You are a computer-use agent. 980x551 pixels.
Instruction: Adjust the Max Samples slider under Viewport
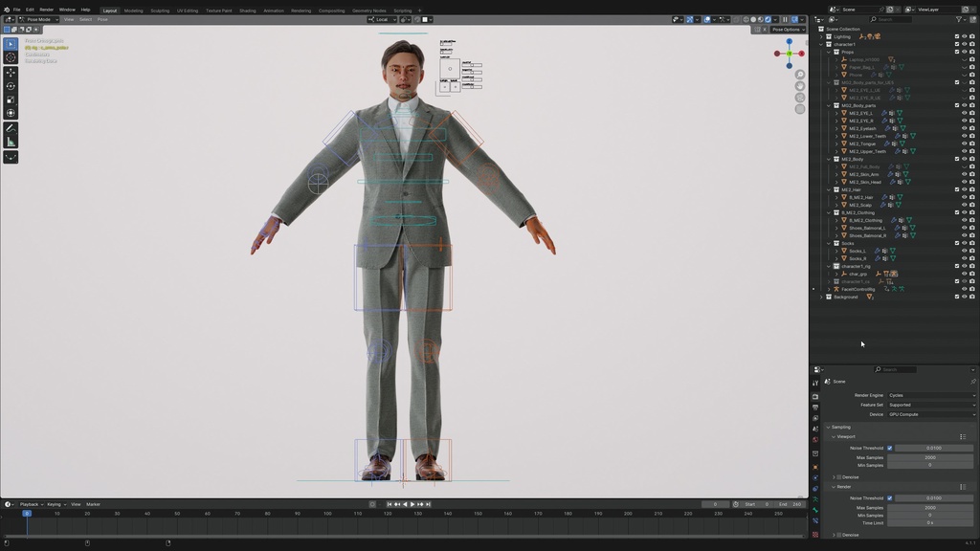click(928, 456)
